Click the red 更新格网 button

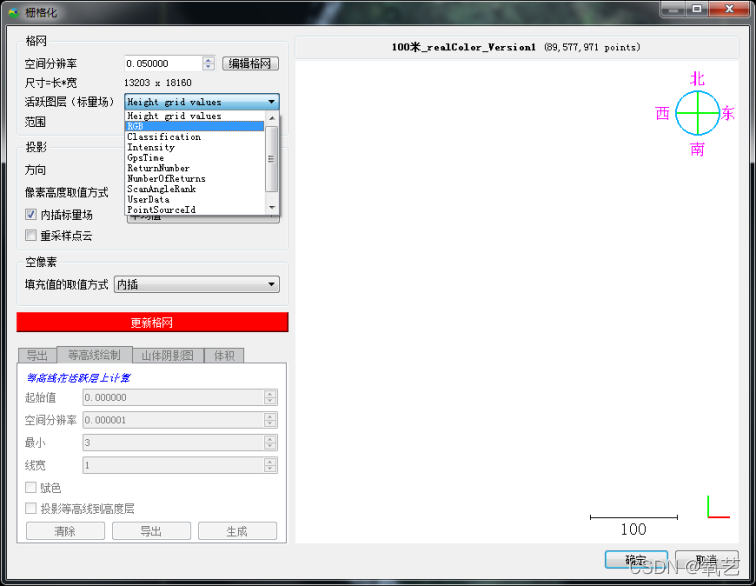point(152,322)
